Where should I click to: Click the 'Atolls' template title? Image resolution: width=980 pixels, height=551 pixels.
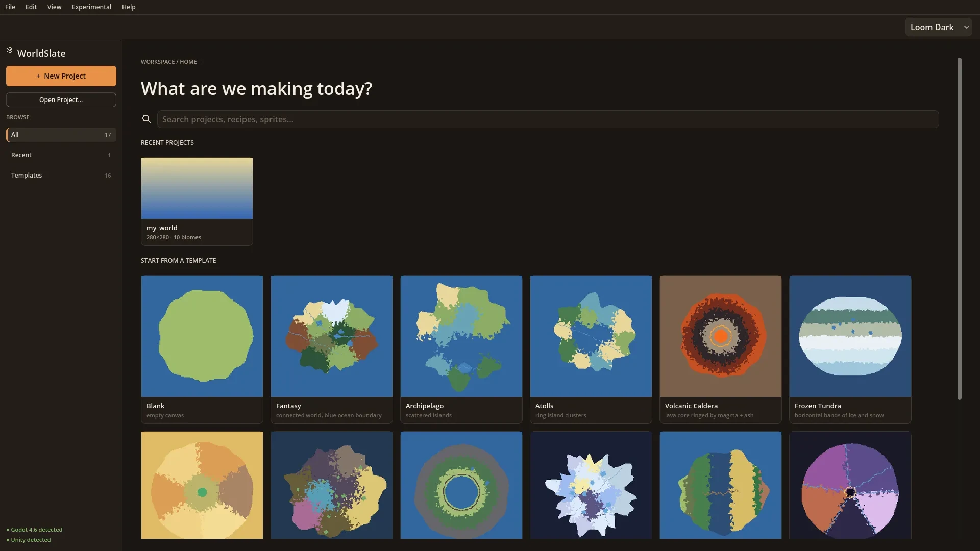click(x=544, y=406)
